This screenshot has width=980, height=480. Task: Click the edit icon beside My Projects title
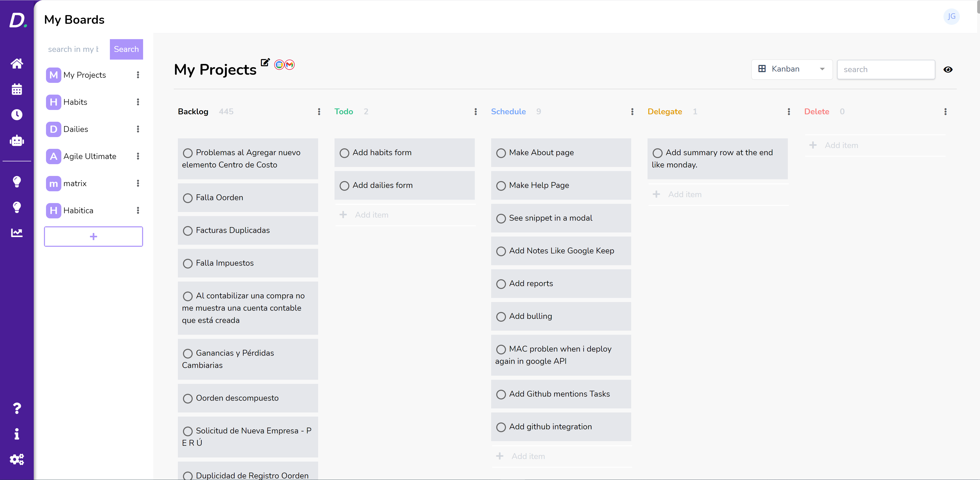click(x=265, y=62)
